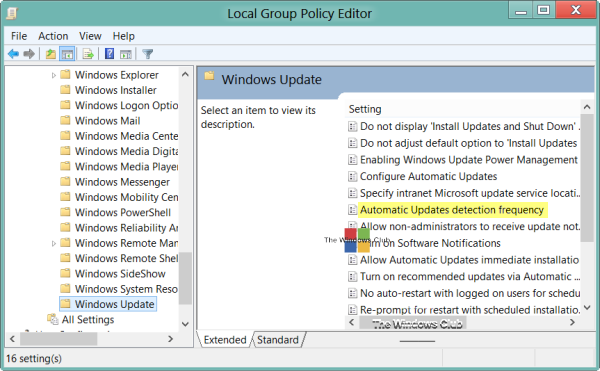Open the File menu

19,36
